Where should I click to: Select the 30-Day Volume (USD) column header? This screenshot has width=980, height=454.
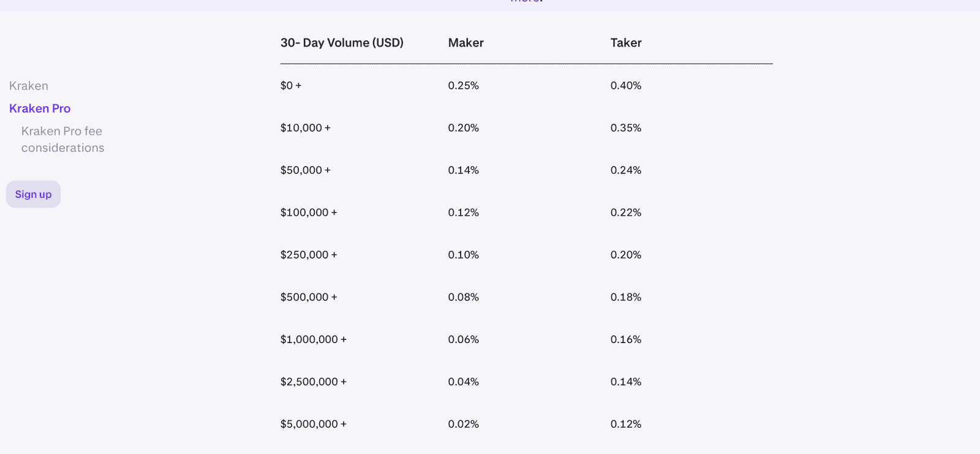(x=342, y=43)
